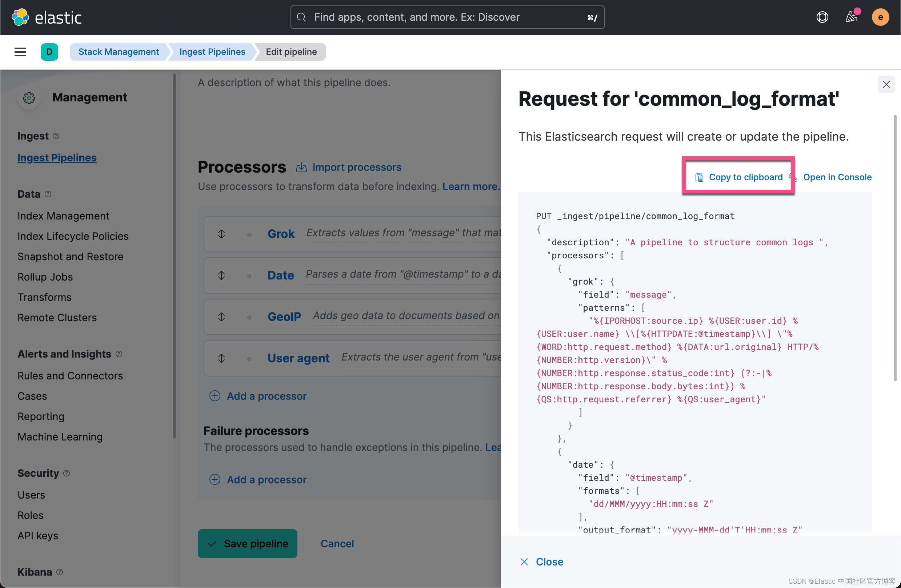Click the GeoIP processor move handle
901x588 pixels.
pos(221,317)
